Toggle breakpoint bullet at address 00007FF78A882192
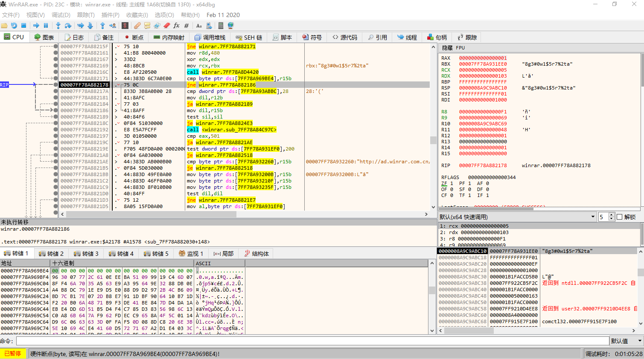The height and width of the screenshot is (359, 644). 55,130
